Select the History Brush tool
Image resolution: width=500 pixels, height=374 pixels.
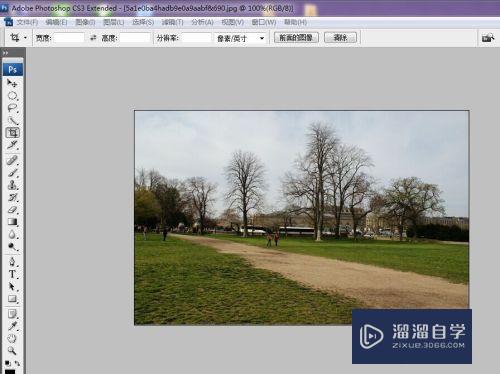coord(12,197)
